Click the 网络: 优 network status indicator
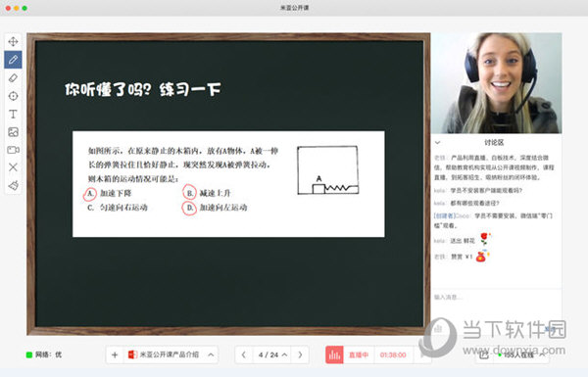 [x=44, y=354]
